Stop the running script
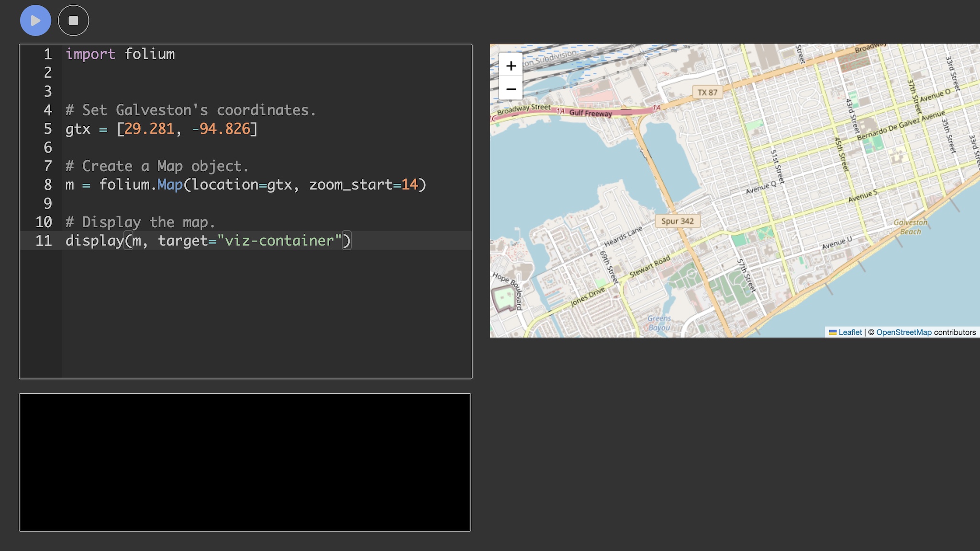980x551 pixels. pyautogui.click(x=73, y=20)
